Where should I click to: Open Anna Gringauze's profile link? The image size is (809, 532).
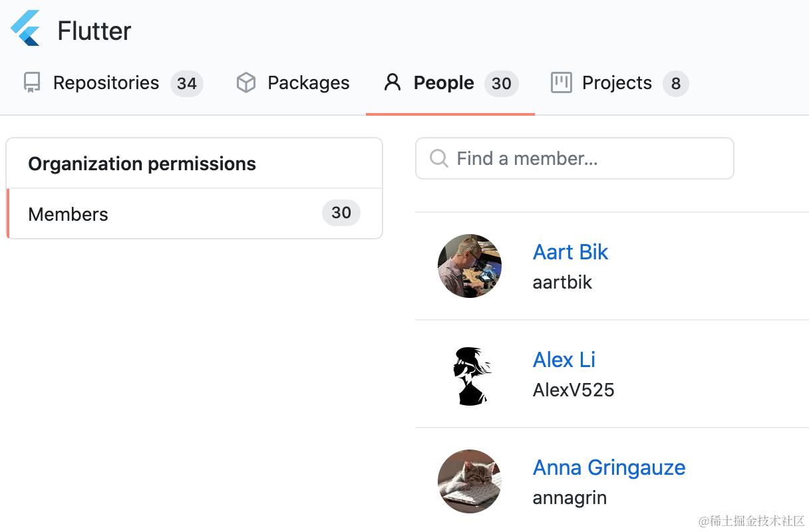[609, 467]
